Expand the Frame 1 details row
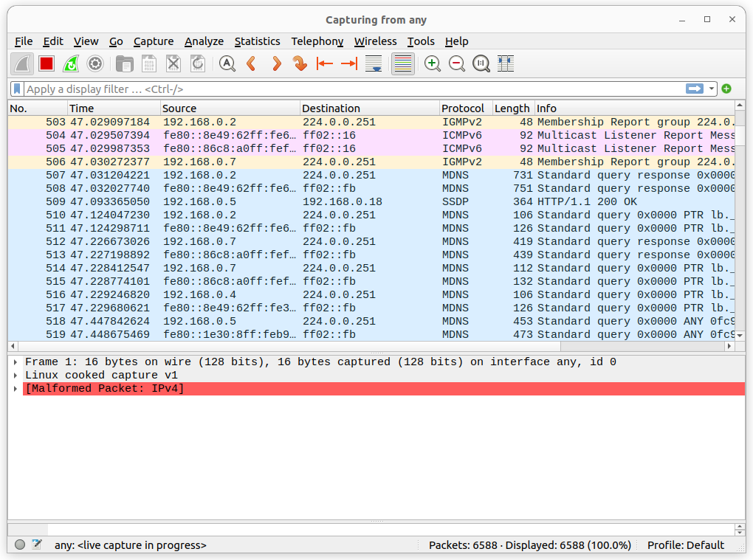 (16, 362)
